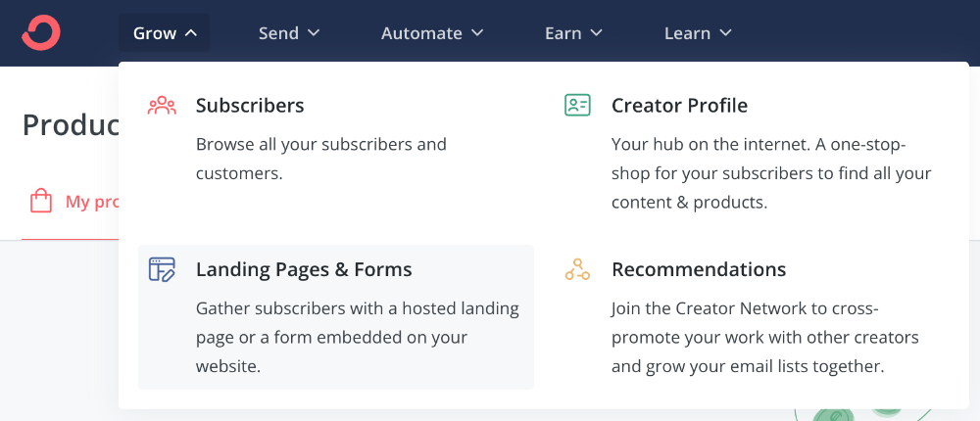Image resolution: width=980 pixels, height=421 pixels.
Task: Click the Landing Pages & Forms icon
Action: tap(162, 269)
